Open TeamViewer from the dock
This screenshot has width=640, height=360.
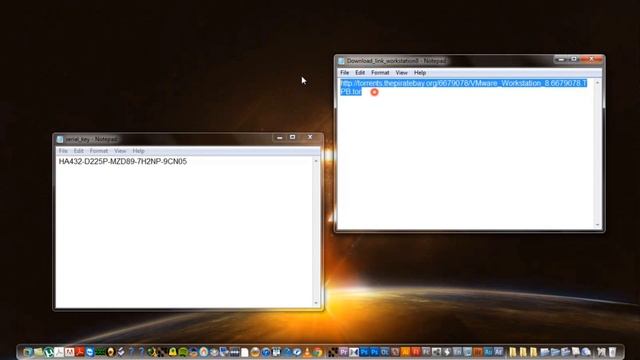(90, 351)
